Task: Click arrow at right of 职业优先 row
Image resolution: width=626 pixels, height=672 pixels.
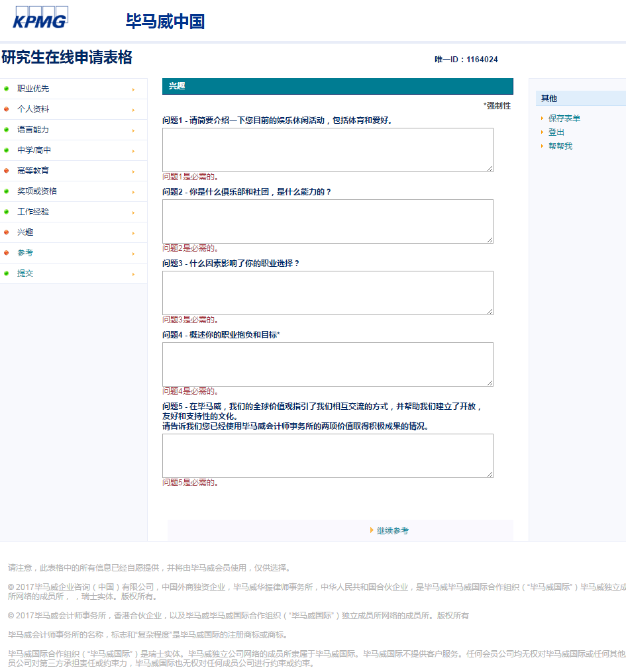Action: coord(133,89)
